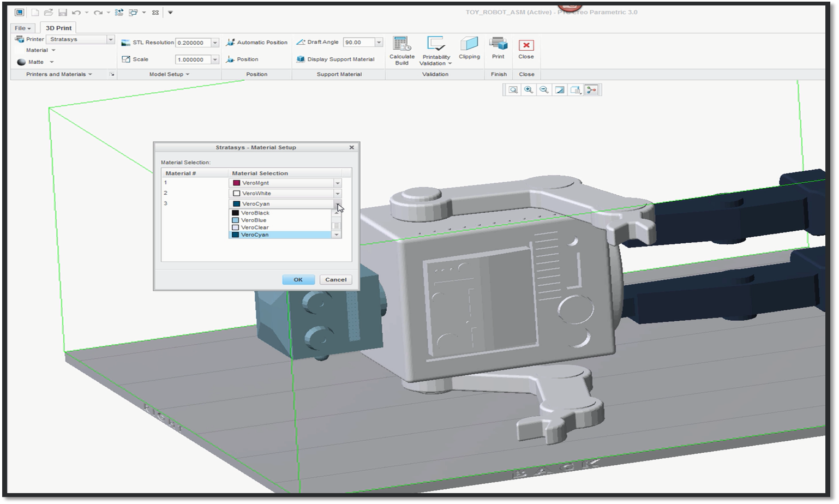Click the STL Resolution icon
Image resolution: width=839 pixels, height=504 pixels.
(x=126, y=43)
